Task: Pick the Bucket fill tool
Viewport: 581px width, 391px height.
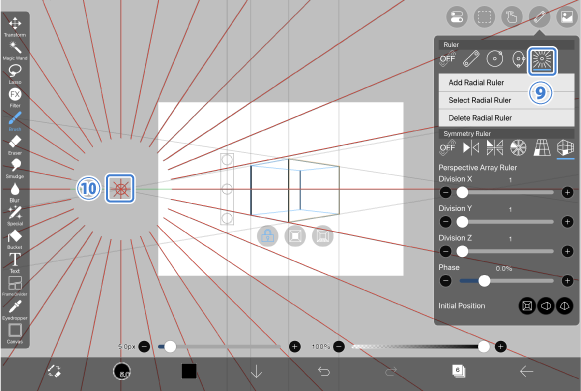Action: click(15, 239)
